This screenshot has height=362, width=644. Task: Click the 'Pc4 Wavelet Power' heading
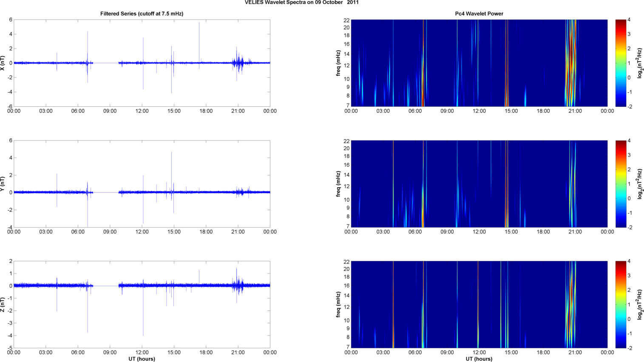tap(479, 14)
